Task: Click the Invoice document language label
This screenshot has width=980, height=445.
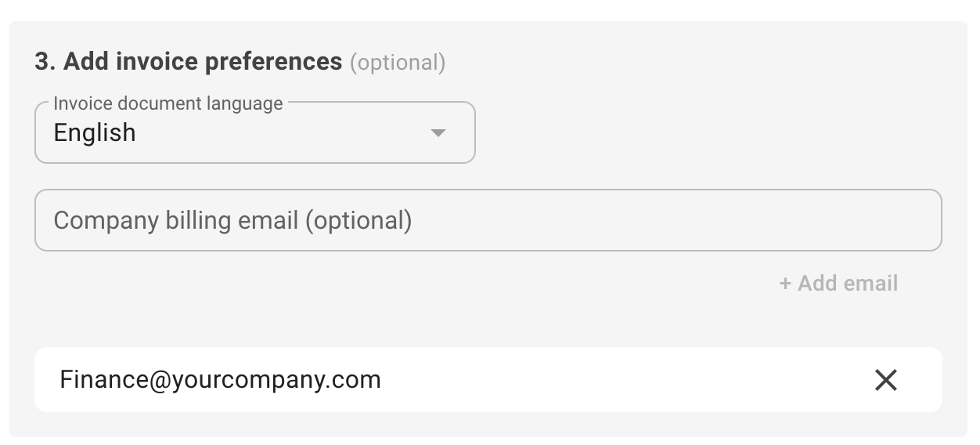Action: click(168, 103)
